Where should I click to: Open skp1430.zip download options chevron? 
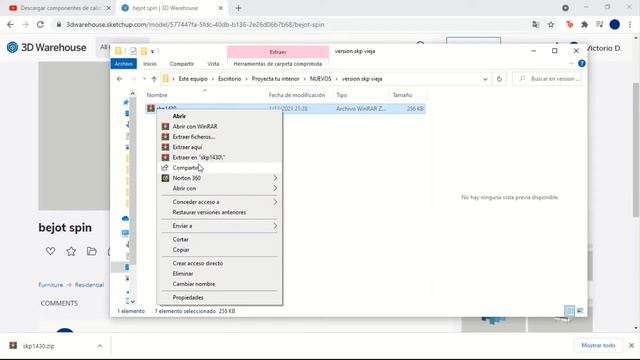click(100, 346)
